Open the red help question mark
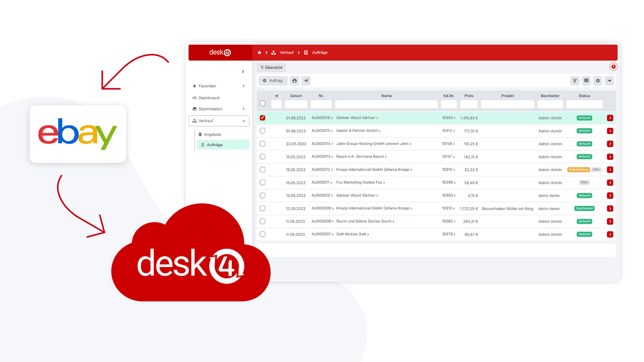This screenshot has height=362, width=644. [x=613, y=67]
